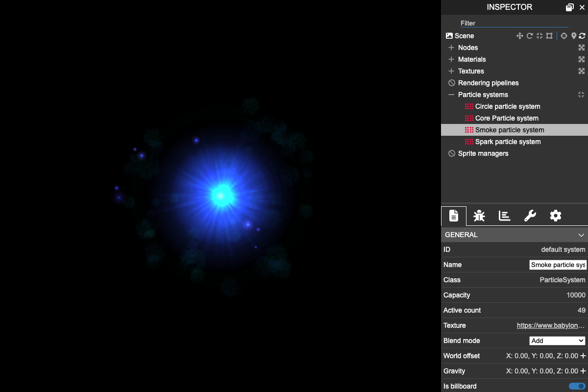Change the Blend mode dropdown
Screen dimensions: 588x392
point(557,340)
